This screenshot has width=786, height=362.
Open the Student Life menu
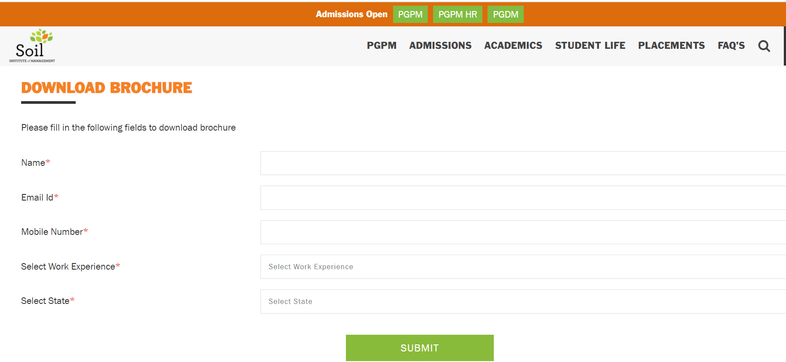point(590,46)
